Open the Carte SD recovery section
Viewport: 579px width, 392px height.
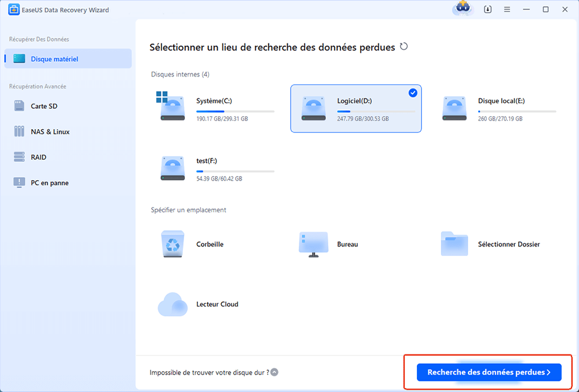tap(35, 107)
